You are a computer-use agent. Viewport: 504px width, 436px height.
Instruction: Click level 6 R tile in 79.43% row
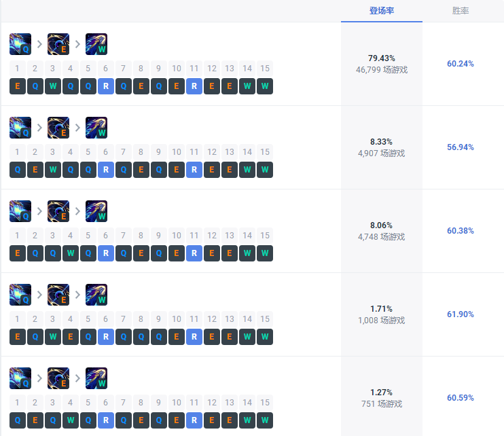click(x=106, y=86)
